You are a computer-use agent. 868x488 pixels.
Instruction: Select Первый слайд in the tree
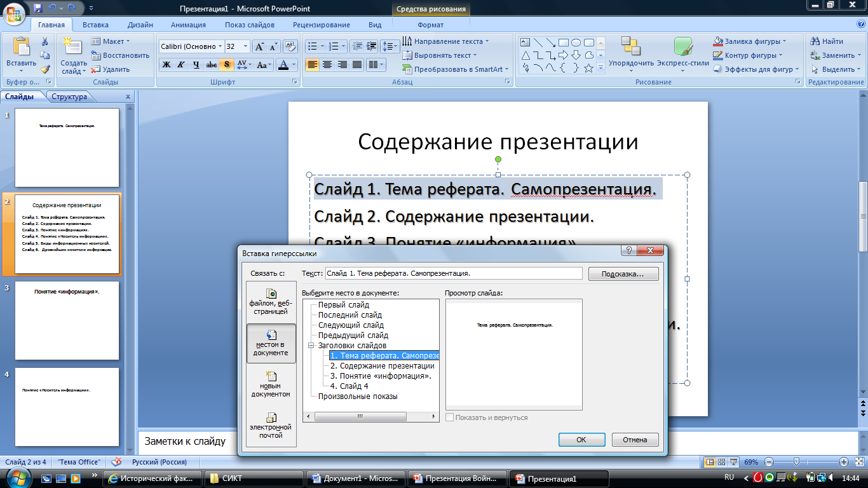(x=343, y=305)
